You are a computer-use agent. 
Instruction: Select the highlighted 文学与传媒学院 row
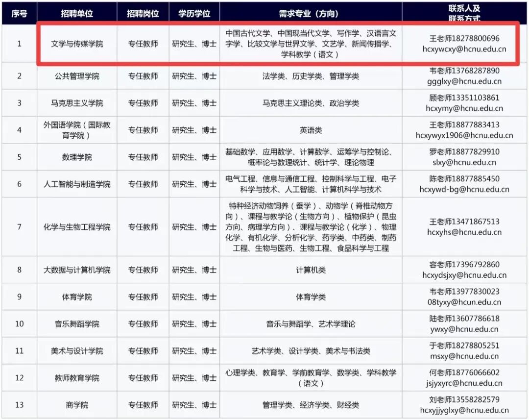(x=77, y=44)
